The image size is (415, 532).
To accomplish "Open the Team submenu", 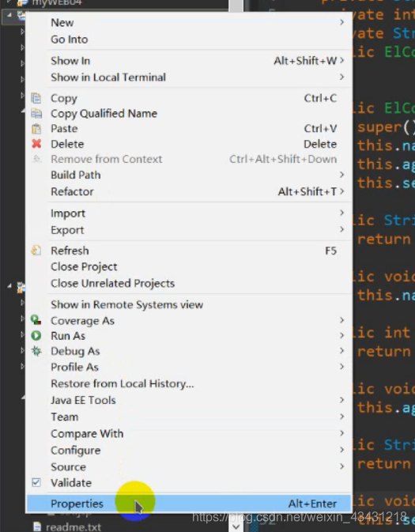I will [189, 417].
